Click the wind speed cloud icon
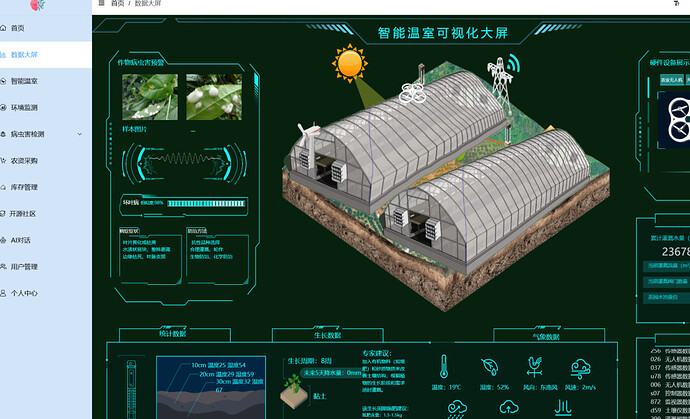 tap(575, 366)
